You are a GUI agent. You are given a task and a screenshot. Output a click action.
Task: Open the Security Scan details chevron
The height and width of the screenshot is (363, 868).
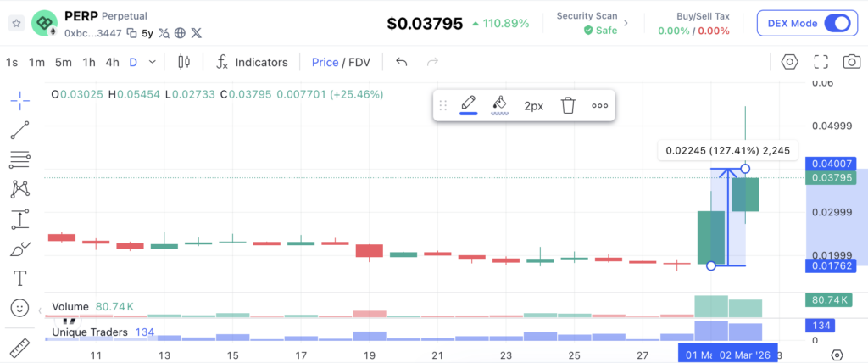pos(626,23)
